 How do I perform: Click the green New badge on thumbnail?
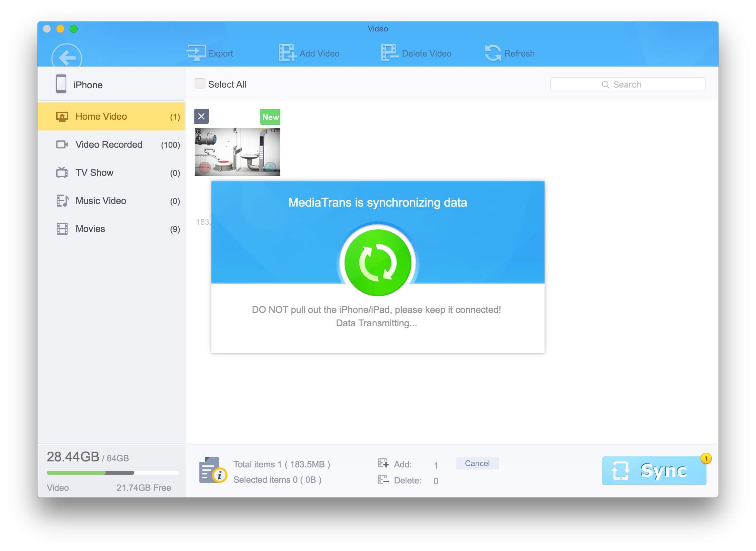pos(270,117)
